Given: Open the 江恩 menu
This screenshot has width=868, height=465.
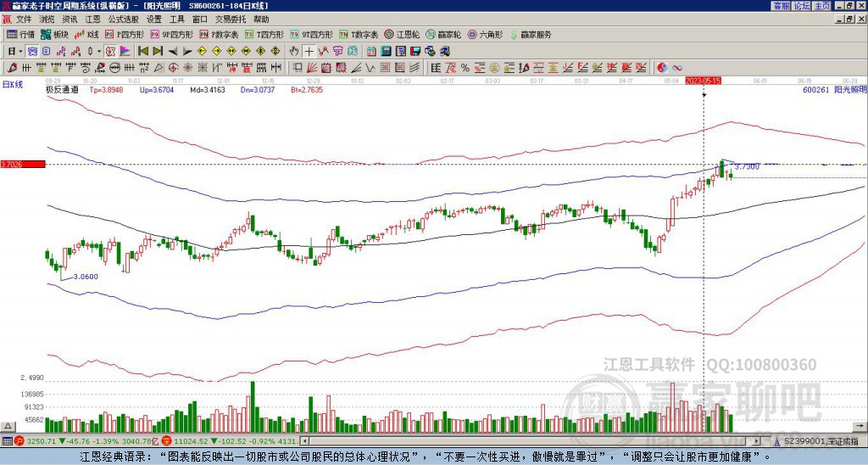Looking at the screenshot, I should coord(92,20).
